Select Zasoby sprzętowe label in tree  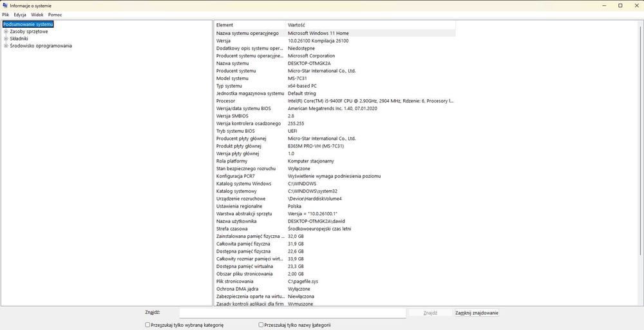[29, 32]
